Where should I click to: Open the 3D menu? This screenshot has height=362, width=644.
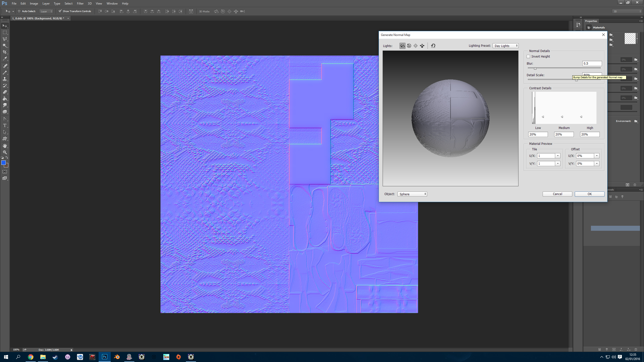(x=90, y=4)
